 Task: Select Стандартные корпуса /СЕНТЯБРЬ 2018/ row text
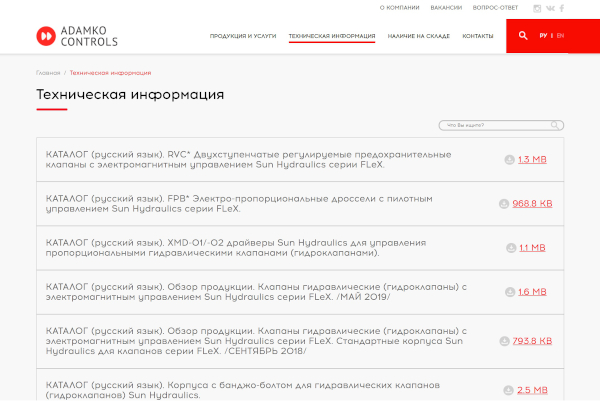click(256, 341)
